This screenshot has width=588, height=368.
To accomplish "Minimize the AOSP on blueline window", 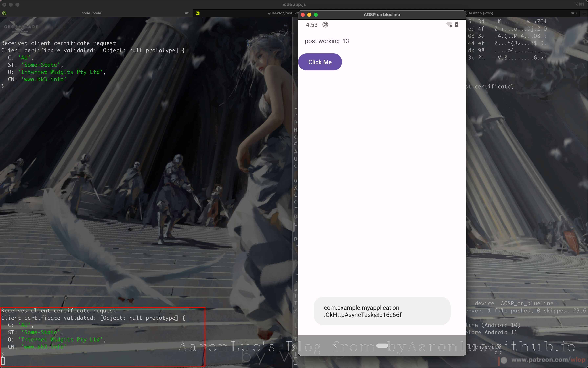I will [x=309, y=15].
